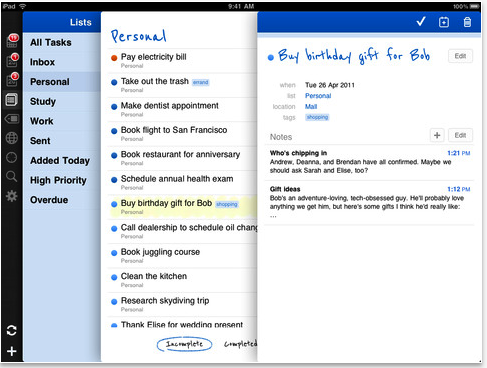Screen dimensions: 487x368
Task: Open Overdue smart list
Action: [x=62, y=200]
